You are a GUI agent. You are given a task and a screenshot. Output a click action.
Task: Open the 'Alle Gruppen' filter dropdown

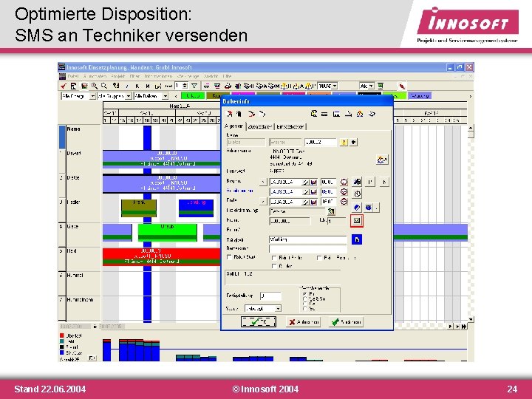point(129,96)
